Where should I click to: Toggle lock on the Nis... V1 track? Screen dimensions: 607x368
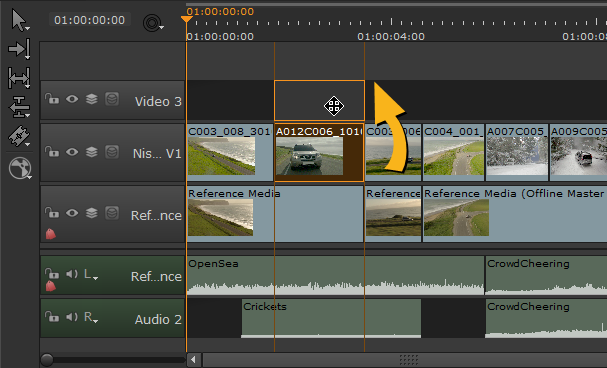coord(52,151)
